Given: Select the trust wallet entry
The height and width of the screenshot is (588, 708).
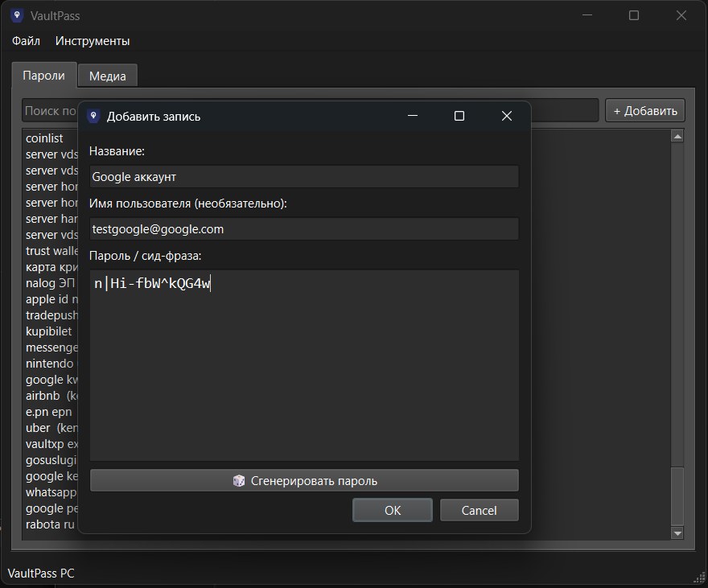Looking at the screenshot, I should coord(51,251).
